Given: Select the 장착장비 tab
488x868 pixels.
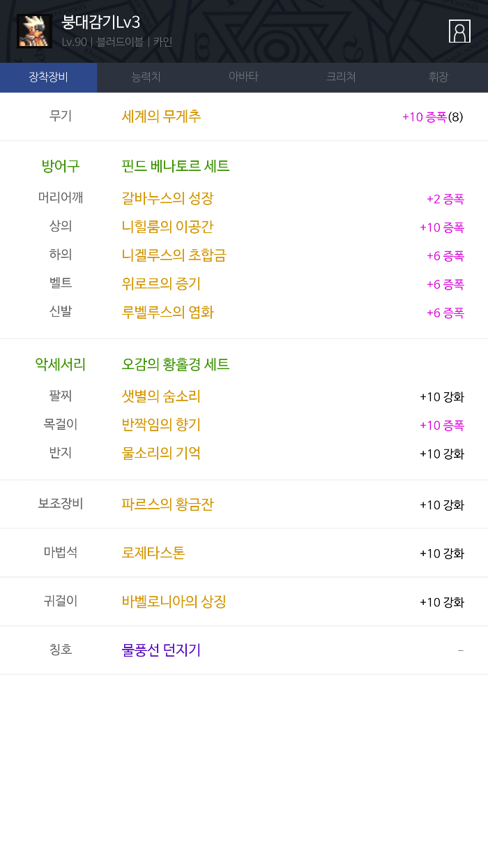Looking at the screenshot, I should coord(48,77).
